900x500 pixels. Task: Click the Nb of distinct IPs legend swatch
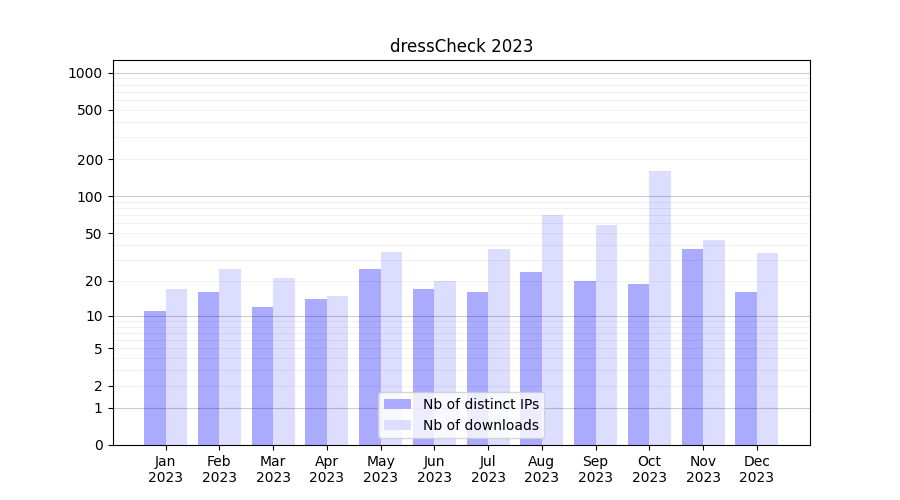397,404
